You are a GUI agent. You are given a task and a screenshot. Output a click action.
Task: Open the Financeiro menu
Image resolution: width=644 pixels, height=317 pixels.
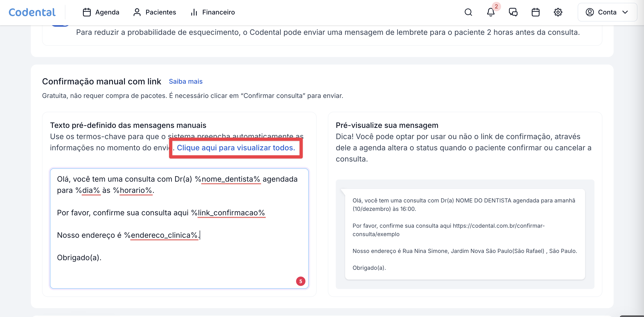pyautogui.click(x=213, y=12)
